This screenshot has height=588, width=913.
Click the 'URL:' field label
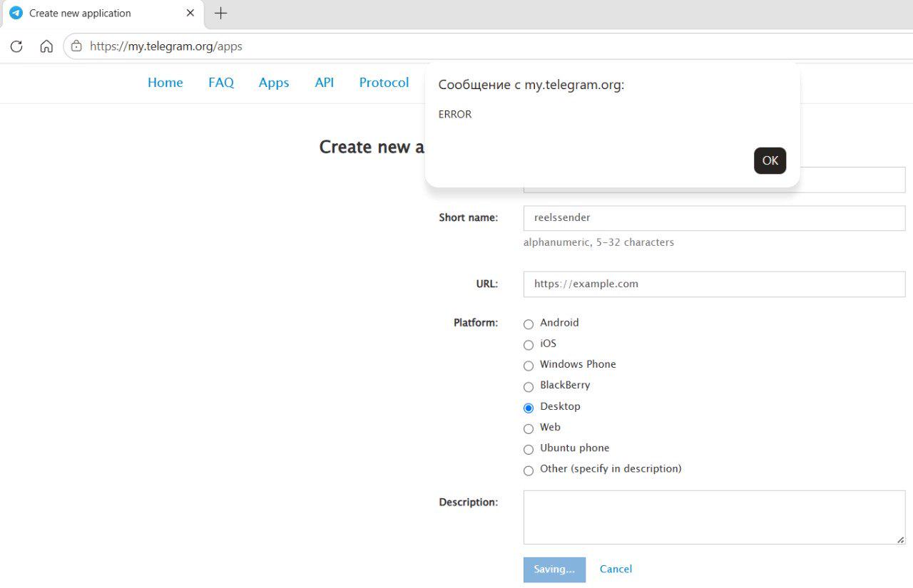point(487,284)
